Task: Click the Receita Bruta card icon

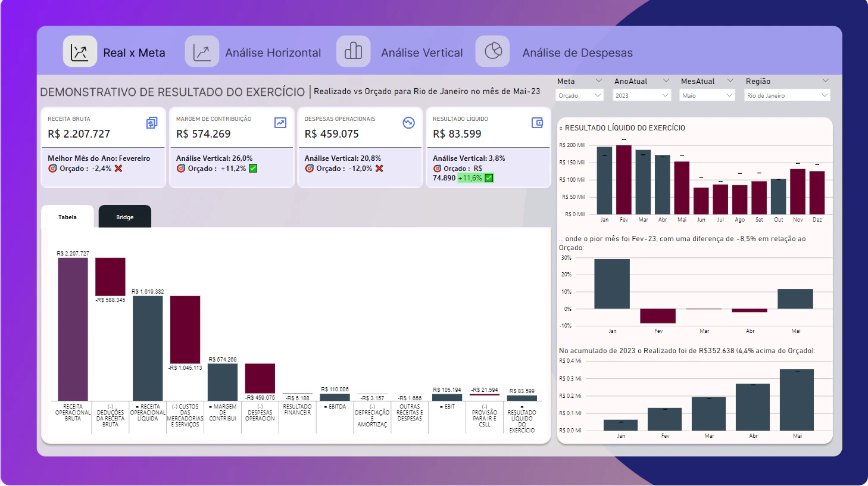Action: [152, 123]
